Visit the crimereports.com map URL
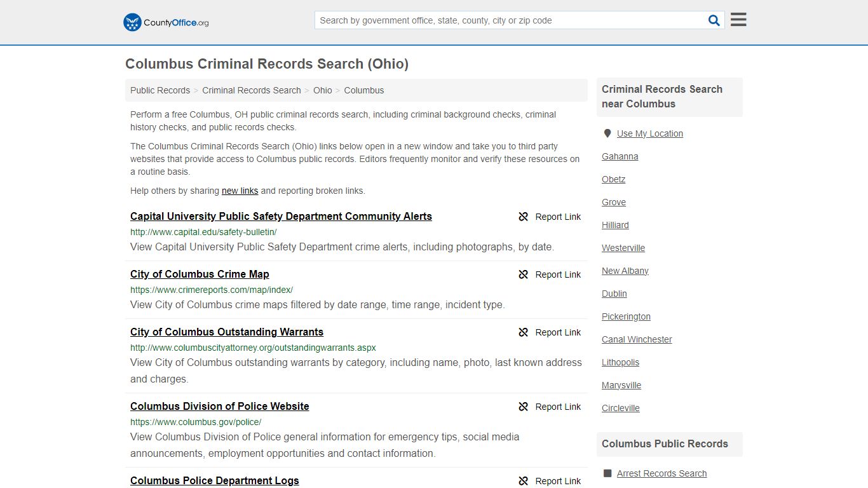The width and height of the screenshot is (868, 488). coord(212,290)
